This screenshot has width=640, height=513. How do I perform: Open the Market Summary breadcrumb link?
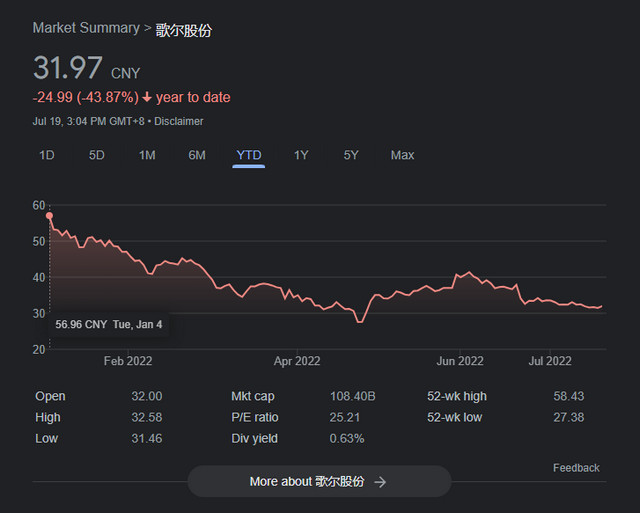point(86,28)
